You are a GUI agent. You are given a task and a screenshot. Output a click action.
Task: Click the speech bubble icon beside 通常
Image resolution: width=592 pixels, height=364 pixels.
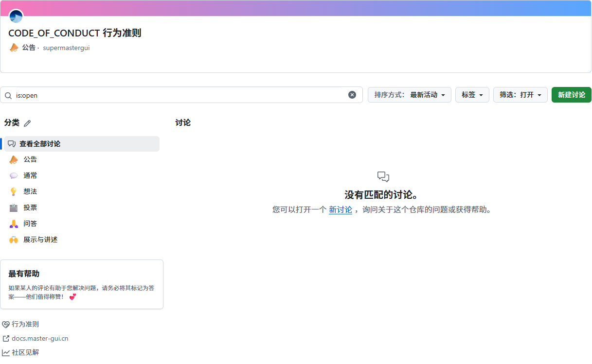tap(14, 175)
